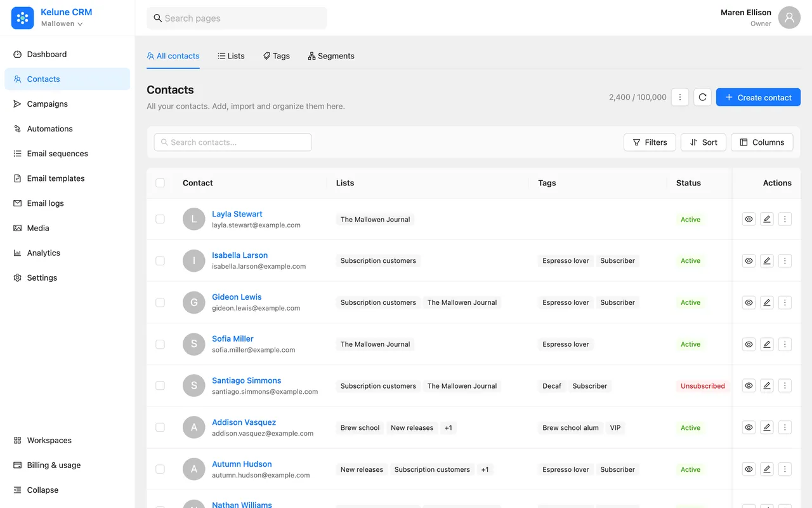Edit Layla Stewart with the pencil icon
Screen dimensions: 812x508
pos(767,219)
